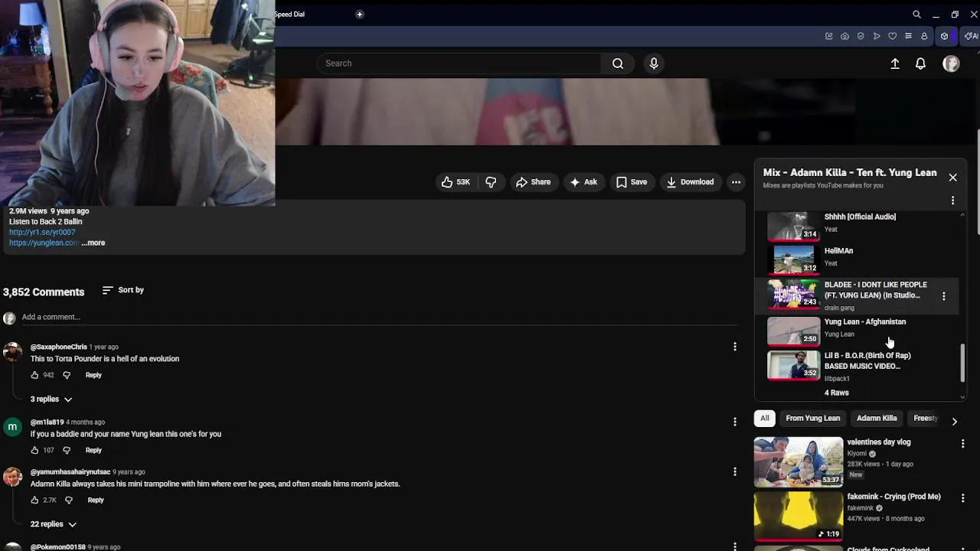Image resolution: width=980 pixels, height=551 pixels.
Task: Open options menu for m1la819 comment
Action: point(734,422)
